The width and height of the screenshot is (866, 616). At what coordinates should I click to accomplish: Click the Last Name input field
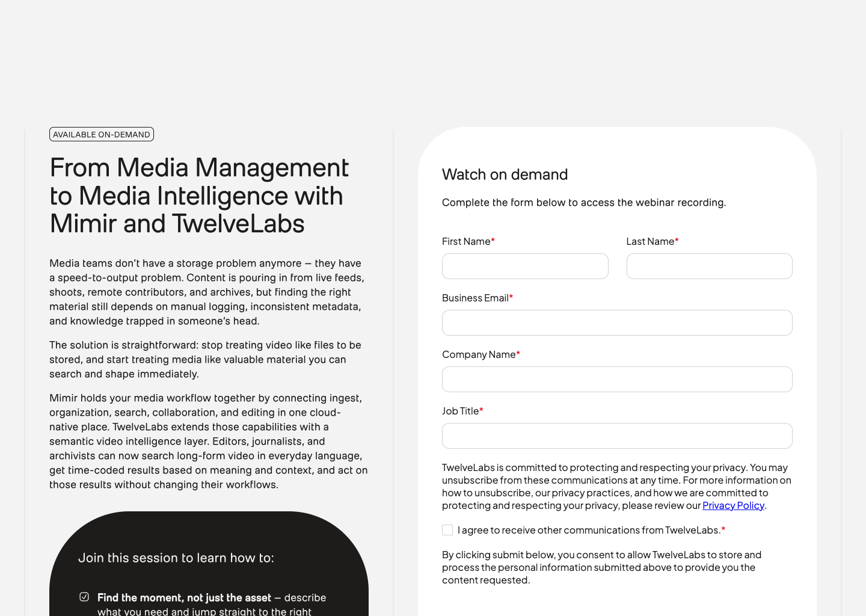point(710,266)
